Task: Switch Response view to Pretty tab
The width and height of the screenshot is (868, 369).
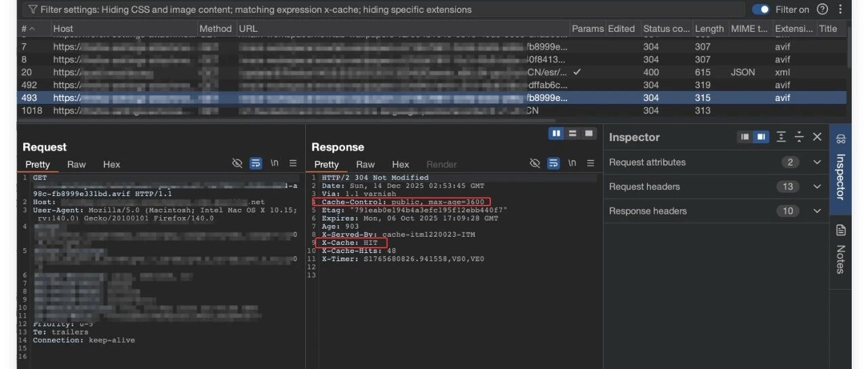Action: [326, 164]
